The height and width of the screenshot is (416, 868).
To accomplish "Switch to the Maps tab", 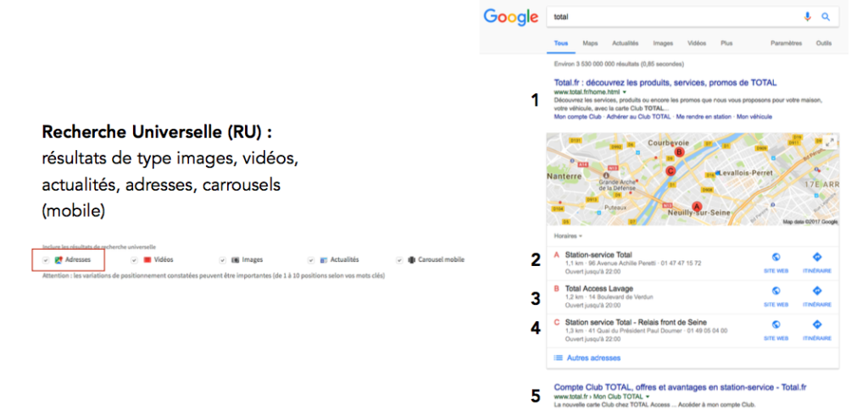I will coord(590,43).
